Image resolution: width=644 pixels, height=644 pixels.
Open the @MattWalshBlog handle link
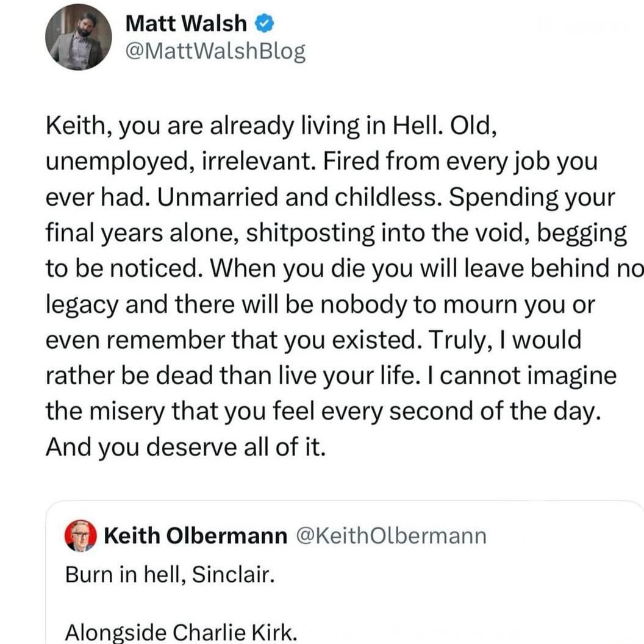click(x=216, y=51)
